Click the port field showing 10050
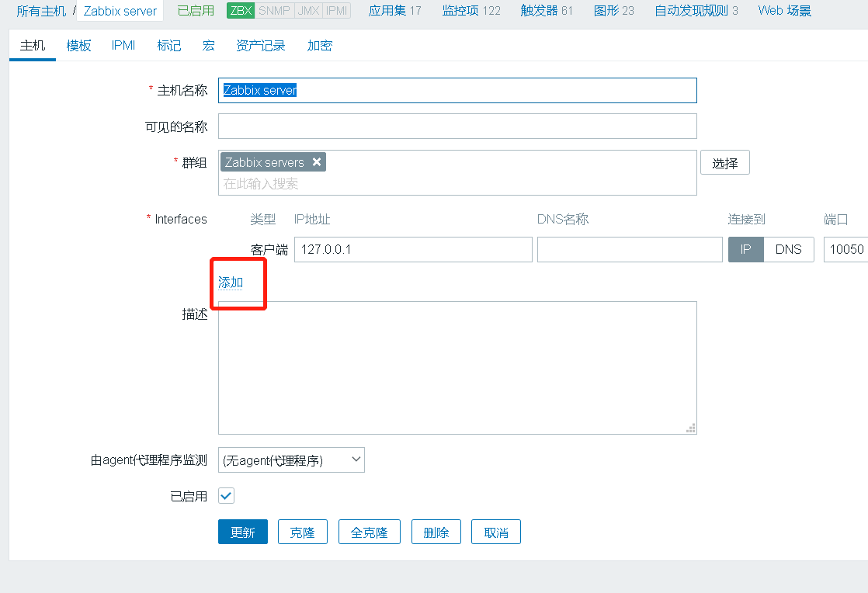Screen dimensions: 868x593 [x=845, y=249]
